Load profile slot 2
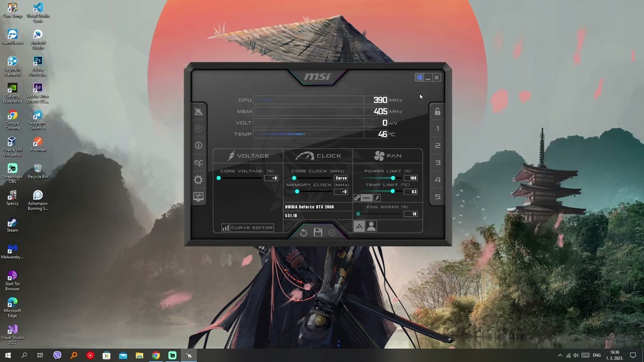Screen dimensions: 644x362 click(438, 146)
